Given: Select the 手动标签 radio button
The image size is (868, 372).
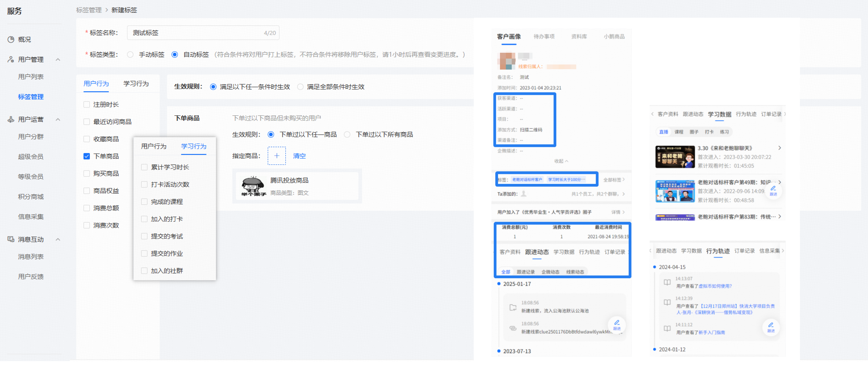Looking at the screenshot, I should click(130, 54).
